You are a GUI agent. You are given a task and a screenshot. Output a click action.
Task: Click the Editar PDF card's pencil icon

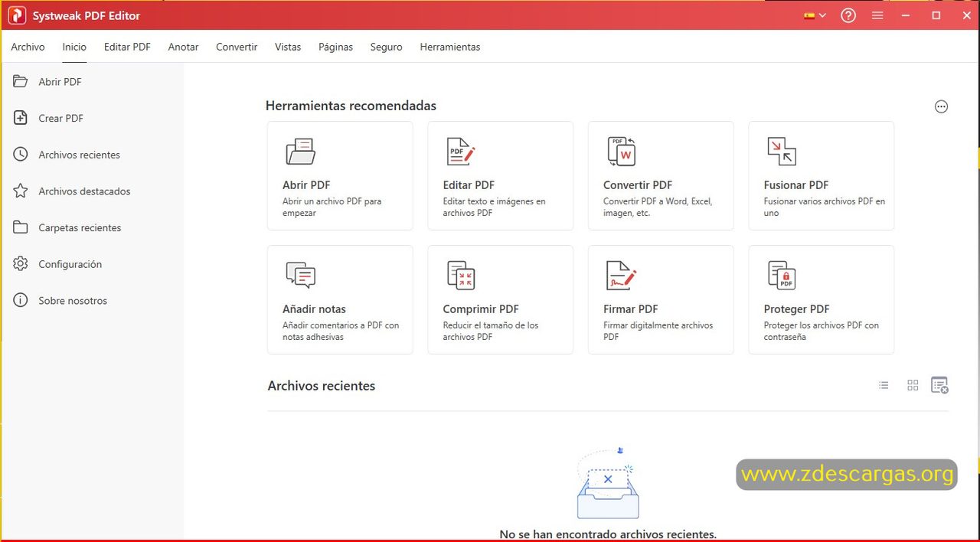(x=461, y=152)
